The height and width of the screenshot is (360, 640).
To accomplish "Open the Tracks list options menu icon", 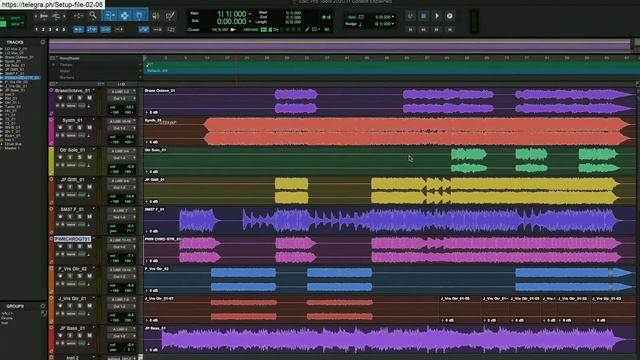I will click(42, 42).
